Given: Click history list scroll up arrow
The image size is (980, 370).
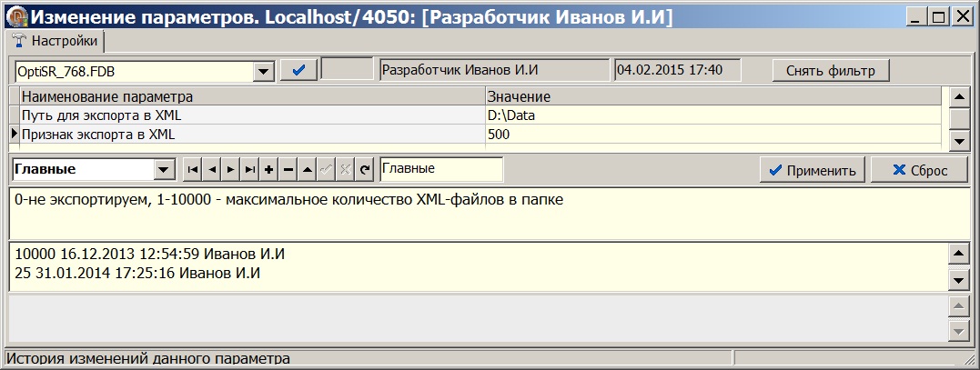Looking at the screenshot, I should coord(958,254).
